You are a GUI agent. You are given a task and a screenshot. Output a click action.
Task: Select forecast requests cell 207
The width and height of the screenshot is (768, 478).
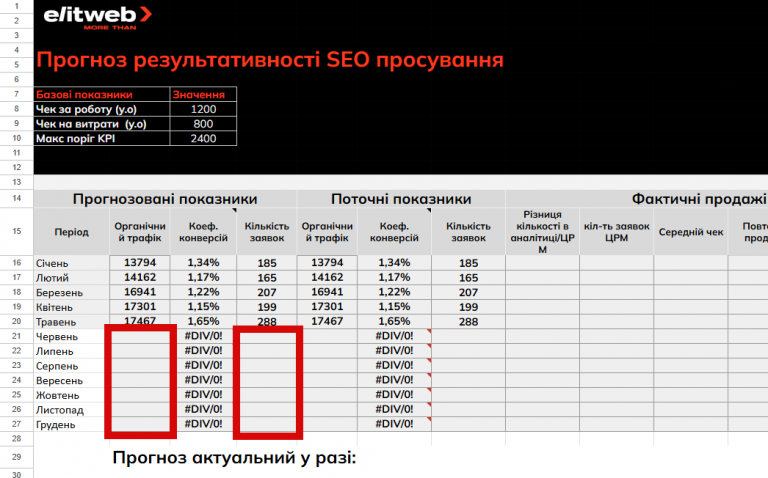click(x=267, y=292)
